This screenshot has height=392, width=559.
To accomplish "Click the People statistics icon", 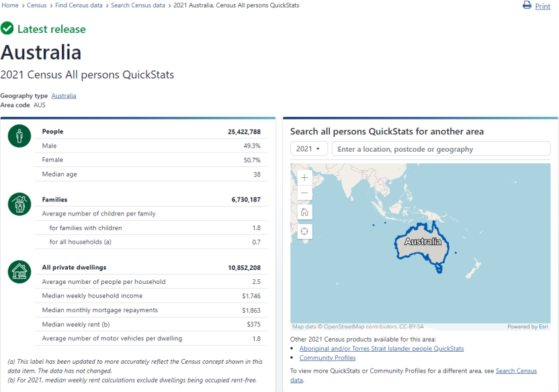I will 19,136.
